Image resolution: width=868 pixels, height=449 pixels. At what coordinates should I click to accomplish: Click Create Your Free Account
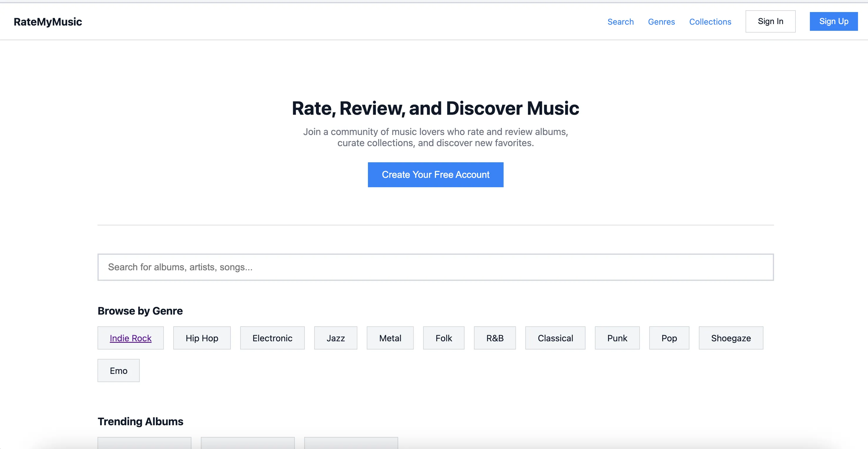point(435,175)
